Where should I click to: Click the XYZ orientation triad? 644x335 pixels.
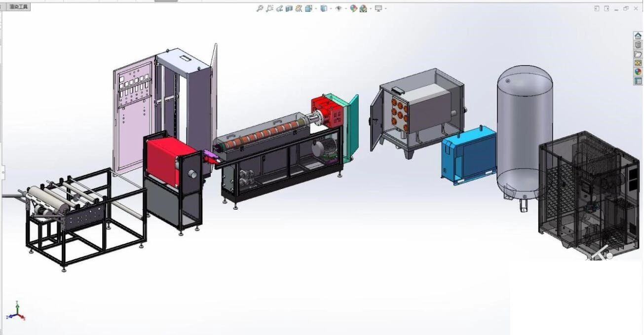[15, 311]
